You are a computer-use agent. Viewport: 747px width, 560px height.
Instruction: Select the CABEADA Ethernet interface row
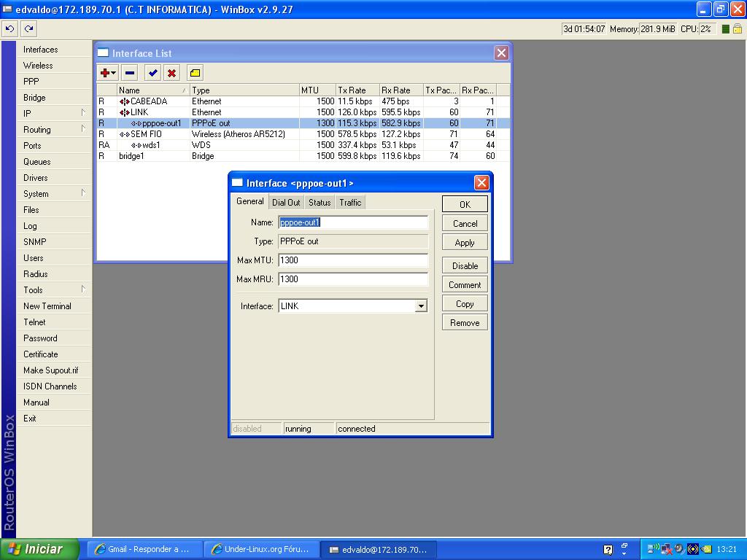tap(303, 101)
